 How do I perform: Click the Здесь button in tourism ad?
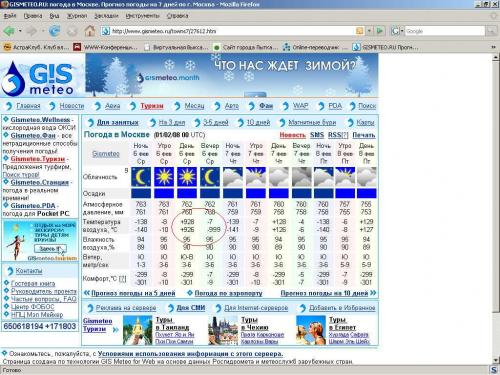(50, 249)
